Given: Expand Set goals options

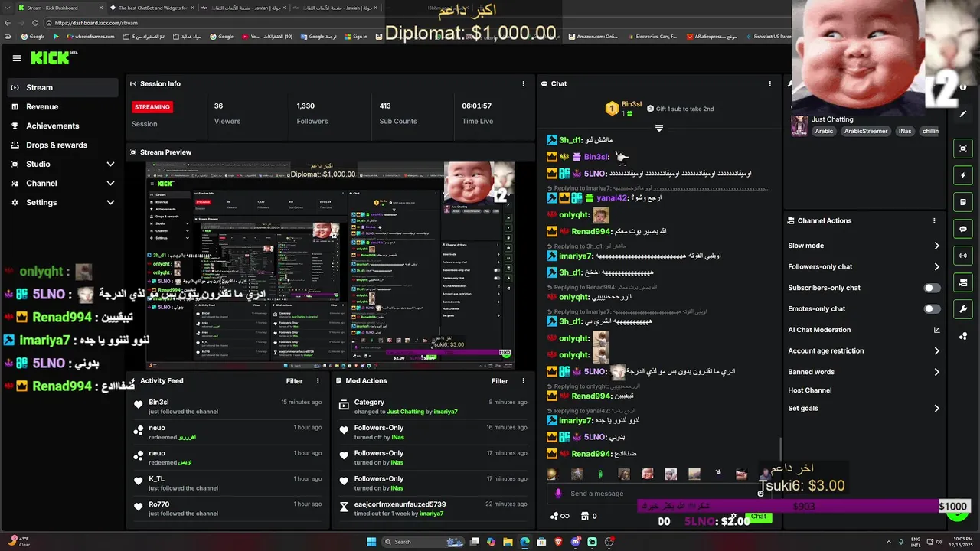Looking at the screenshot, I should [936, 408].
